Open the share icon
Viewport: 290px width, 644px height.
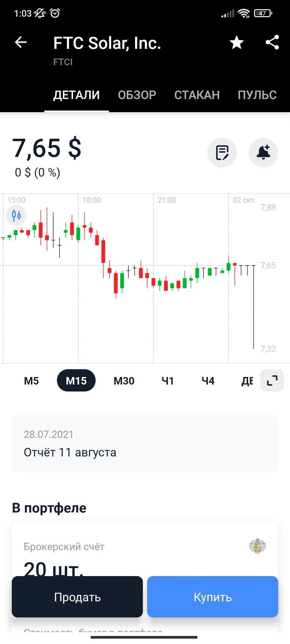pyautogui.click(x=272, y=42)
